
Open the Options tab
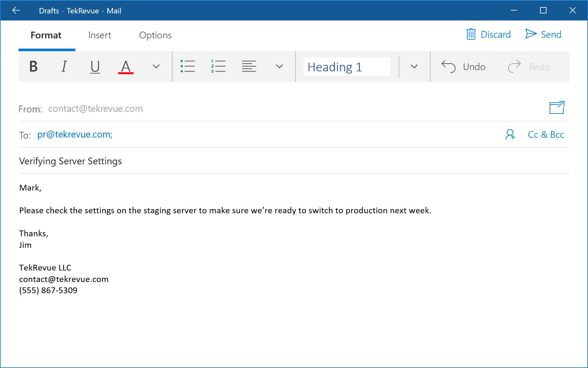tap(155, 35)
